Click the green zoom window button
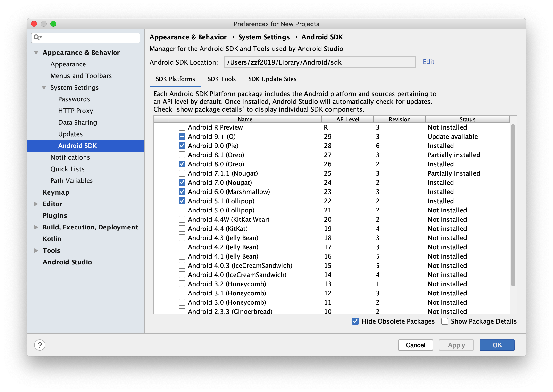Screen dimensions: 553x392 [x=53, y=24]
